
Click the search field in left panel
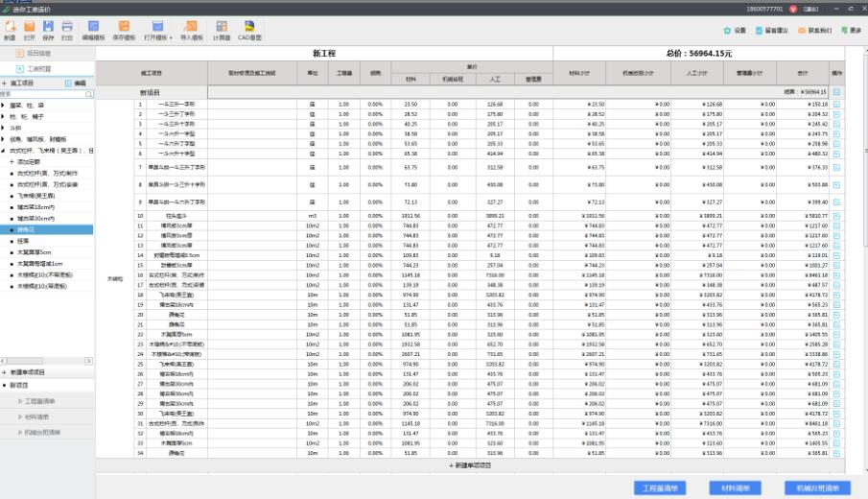[x=43, y=94]
